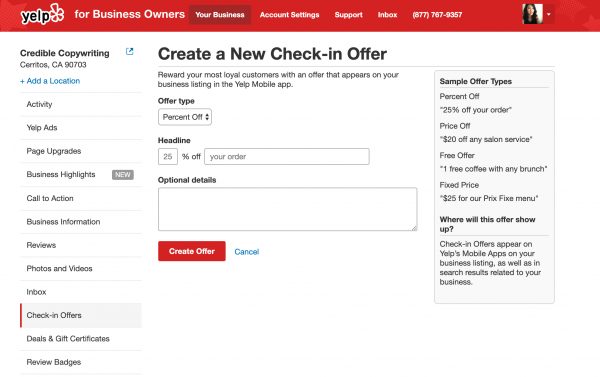Open Activity in the sidebar

[81, 104]
